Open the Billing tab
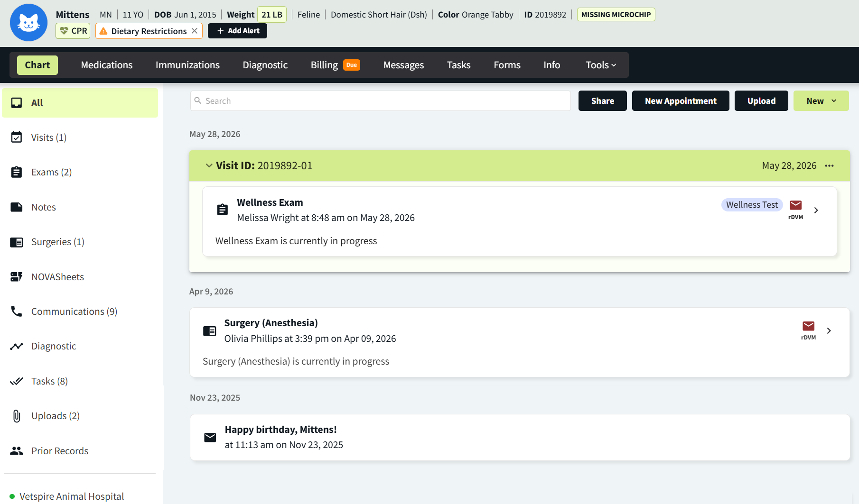 coord(325,65)
